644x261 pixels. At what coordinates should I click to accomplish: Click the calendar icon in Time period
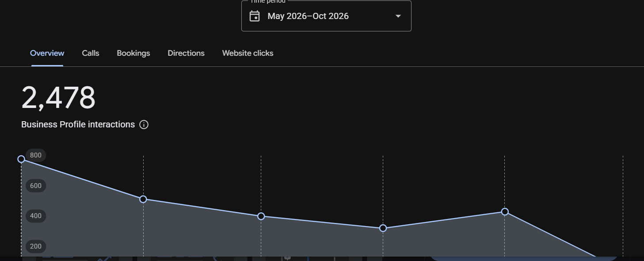click(x=255, y=16)
